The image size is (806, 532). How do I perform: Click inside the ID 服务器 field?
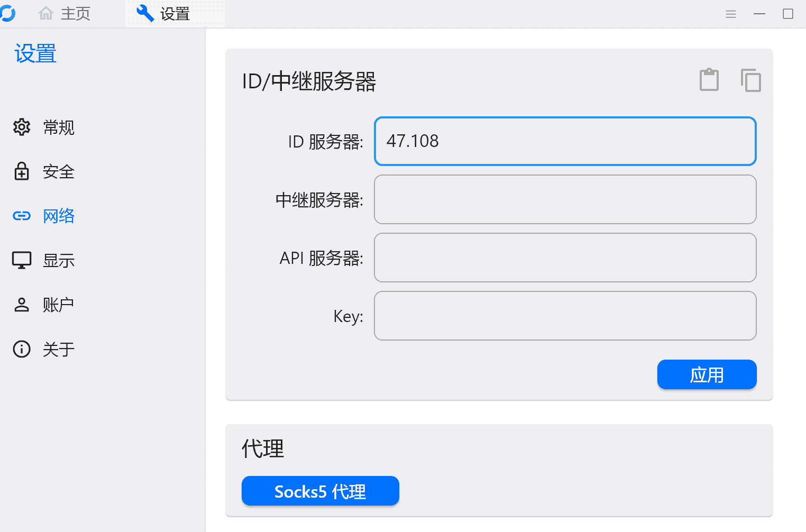(x=565, y=141)
